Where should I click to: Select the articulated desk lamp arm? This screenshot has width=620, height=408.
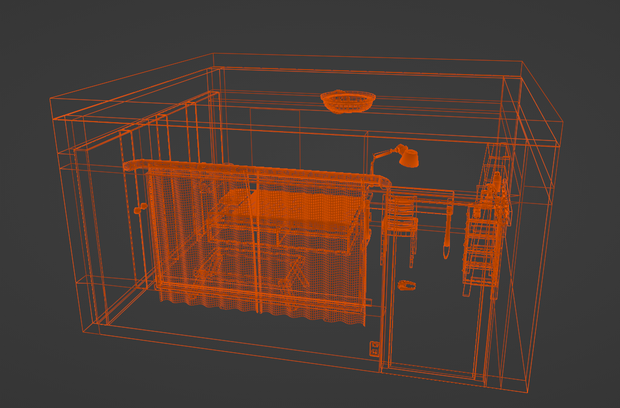[386, 156]
